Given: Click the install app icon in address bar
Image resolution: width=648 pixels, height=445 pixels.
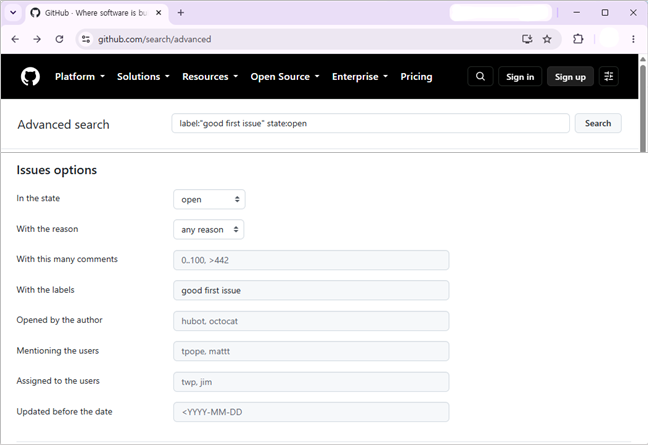Looking at the screenshot, I should pos(527,39).
